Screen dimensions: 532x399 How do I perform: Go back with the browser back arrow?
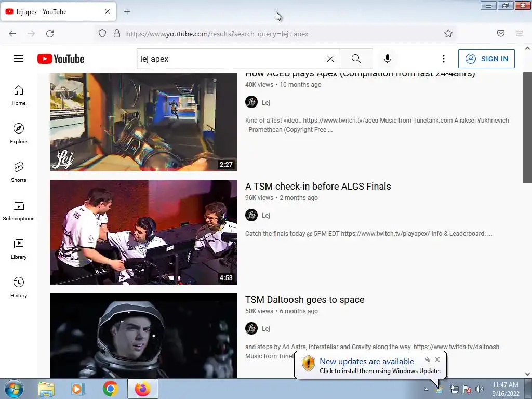click(12, 34)
